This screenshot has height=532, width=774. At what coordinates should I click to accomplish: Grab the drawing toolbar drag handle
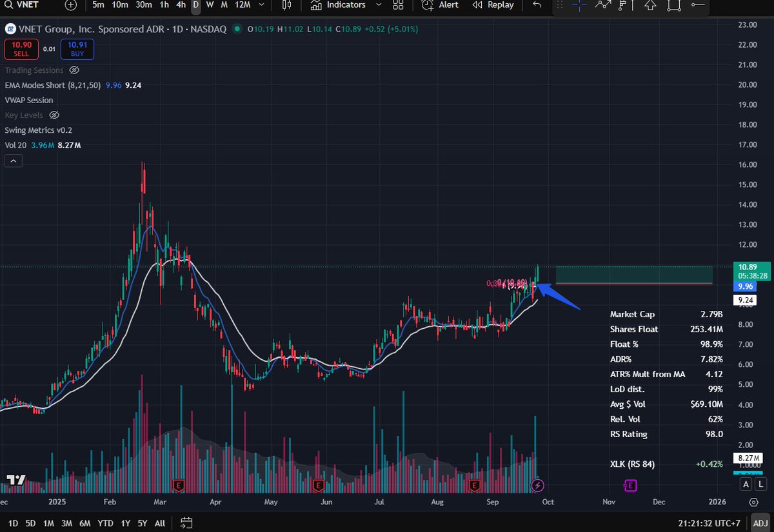[x=559, y=5]
